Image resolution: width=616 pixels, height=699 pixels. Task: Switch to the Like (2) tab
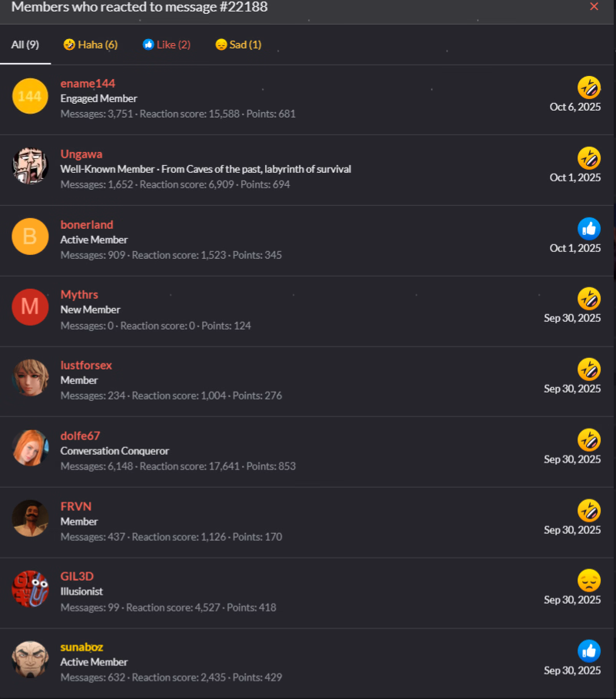click(x=166, y=45)
